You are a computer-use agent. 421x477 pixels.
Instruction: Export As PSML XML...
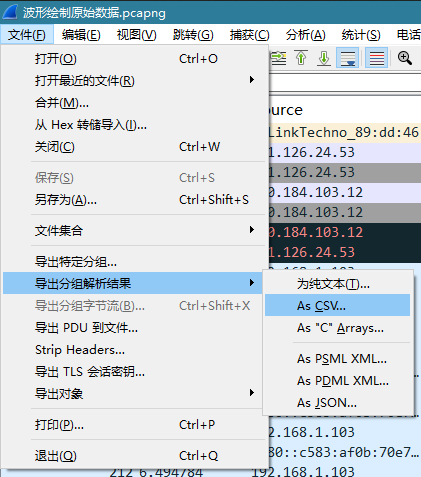pos(337,359)
